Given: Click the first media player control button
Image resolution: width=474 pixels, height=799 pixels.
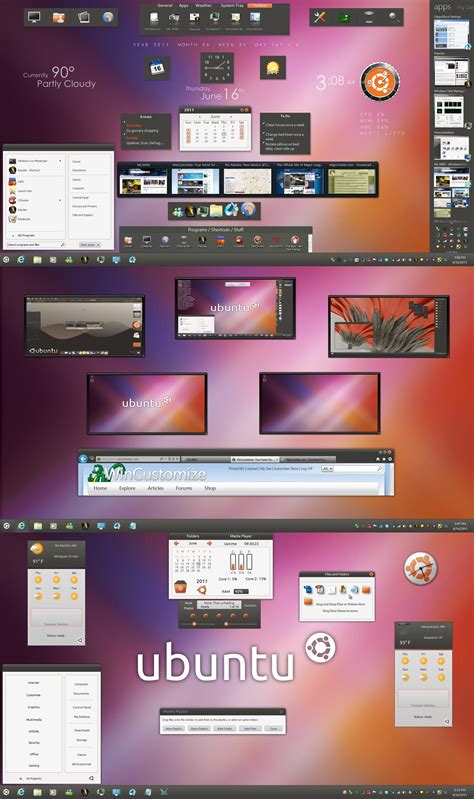Looking at the screenshot, I should click(x=193, y=616).
